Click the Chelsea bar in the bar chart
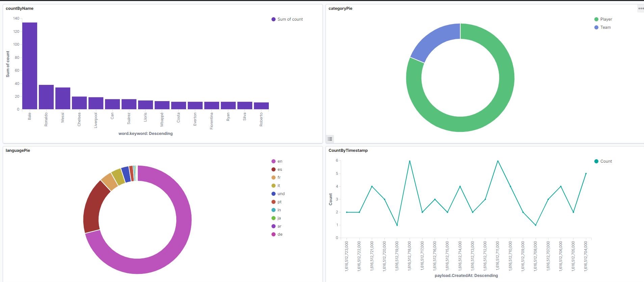The image size is (644, 282). [79, 103]
